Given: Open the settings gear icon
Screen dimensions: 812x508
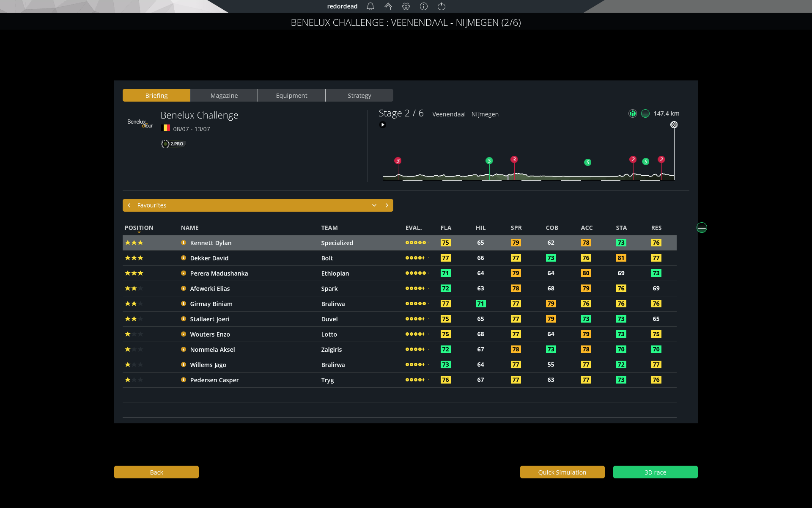Looking at the screenshot, I should (x=406, y=6).
